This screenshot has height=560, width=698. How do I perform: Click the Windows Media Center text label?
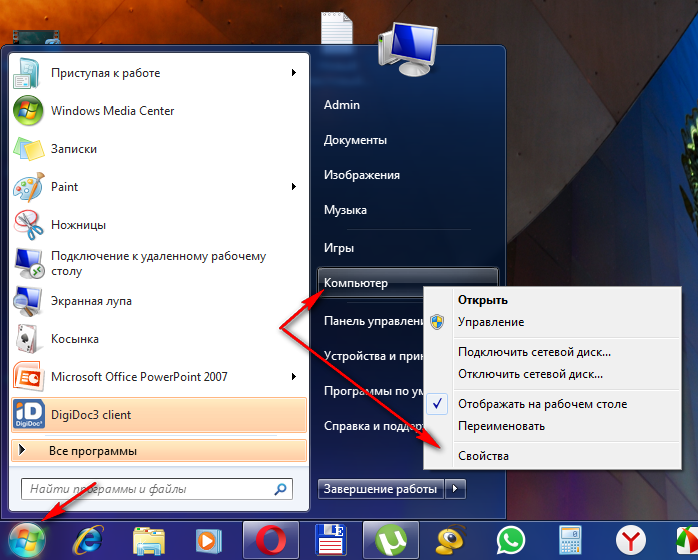point(113,111)
